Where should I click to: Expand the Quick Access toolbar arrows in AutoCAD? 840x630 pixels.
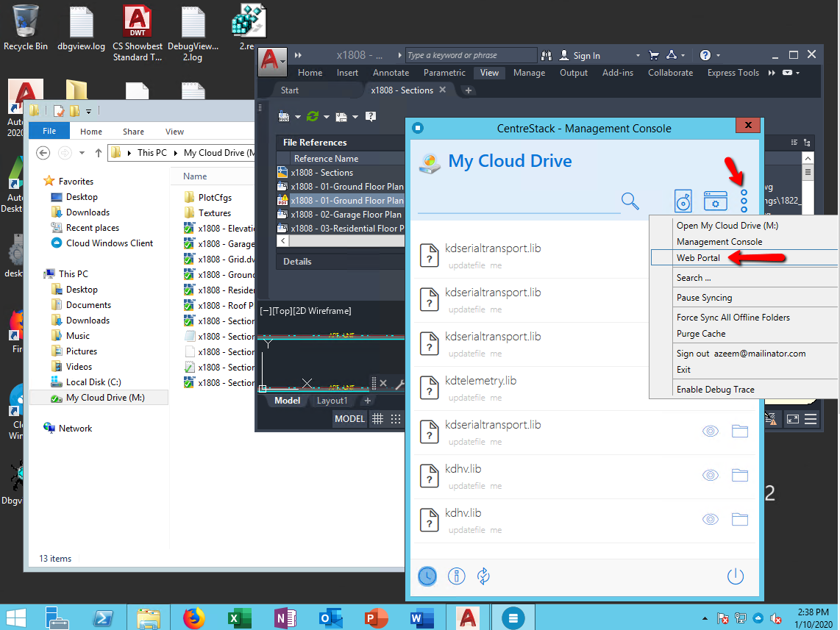(299, 55)
